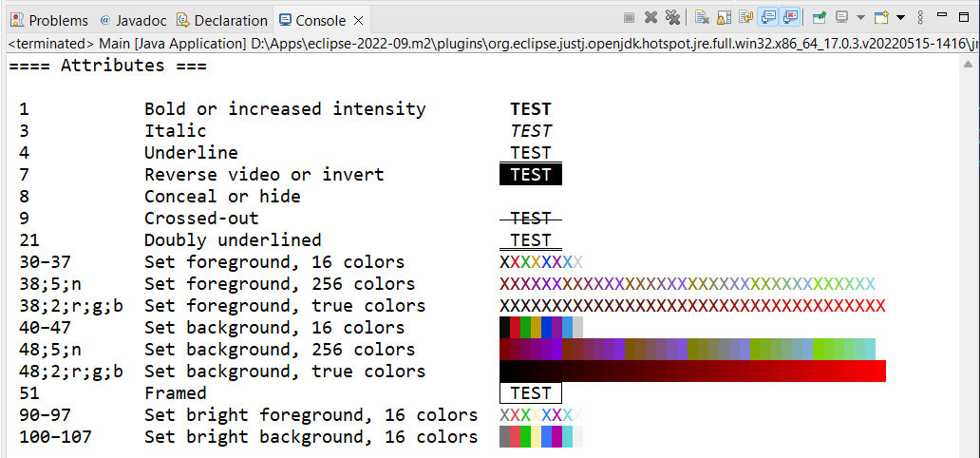Clear the console output

tap(702, 18)
